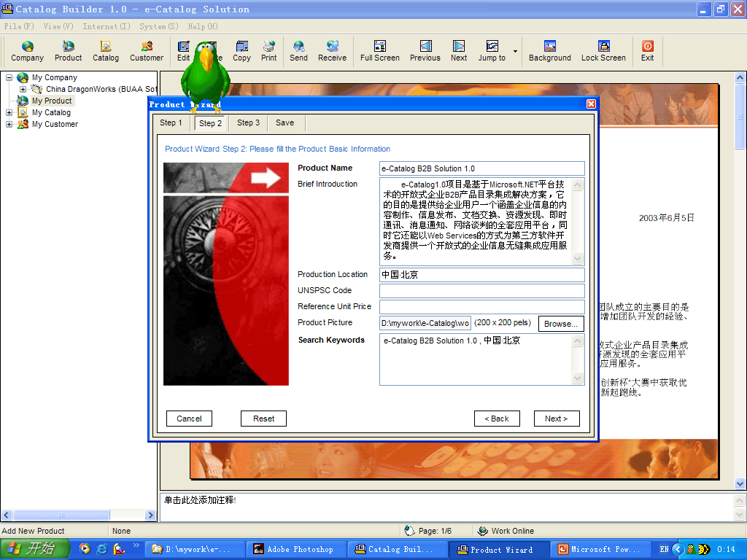
Task: Select the Customer toolbar icon
Action: pos(147,51)
